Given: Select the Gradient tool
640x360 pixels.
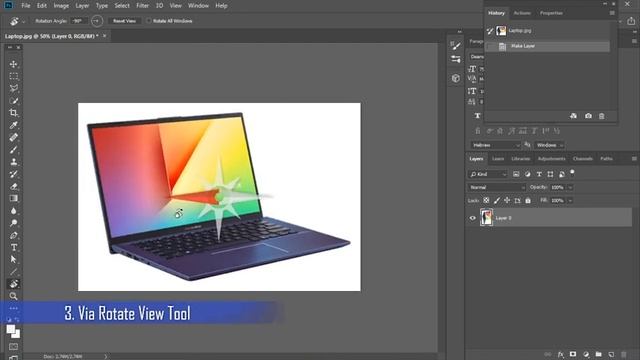Looking at the screenshot, I should [13, 198].
